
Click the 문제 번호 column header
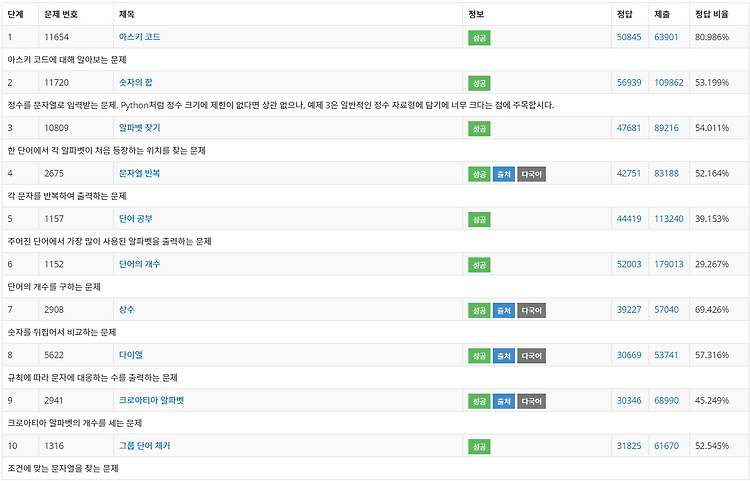tap(61, 14)
